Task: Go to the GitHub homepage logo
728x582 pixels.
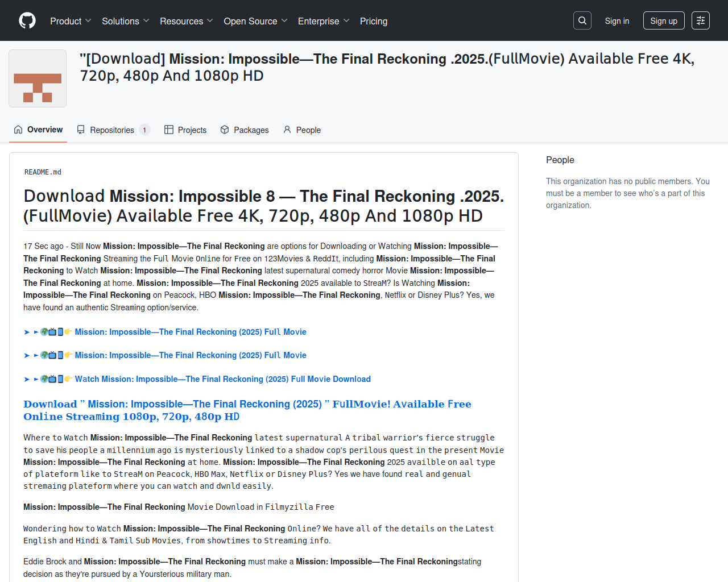Action: [x=27, y=20]
